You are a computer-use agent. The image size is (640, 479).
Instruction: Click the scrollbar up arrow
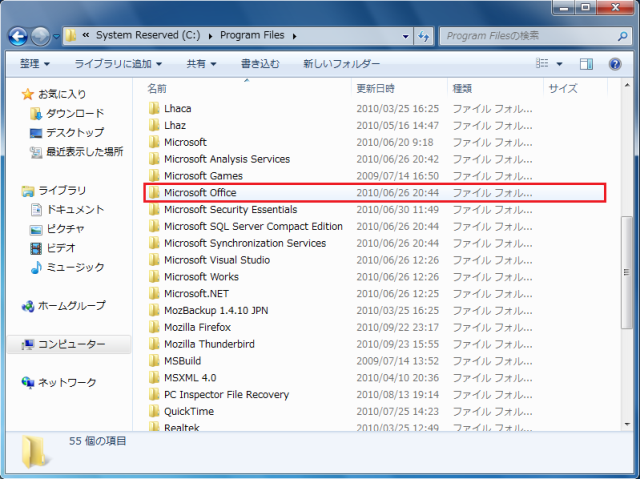pos(627,85)
